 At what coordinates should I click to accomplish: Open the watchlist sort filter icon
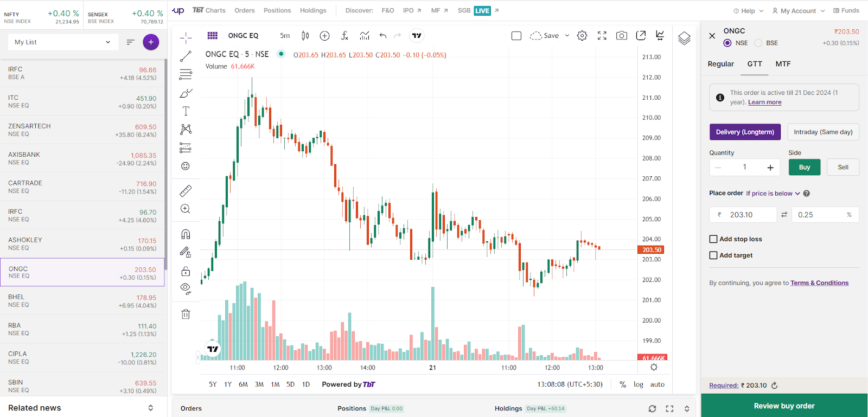(130, 42)
